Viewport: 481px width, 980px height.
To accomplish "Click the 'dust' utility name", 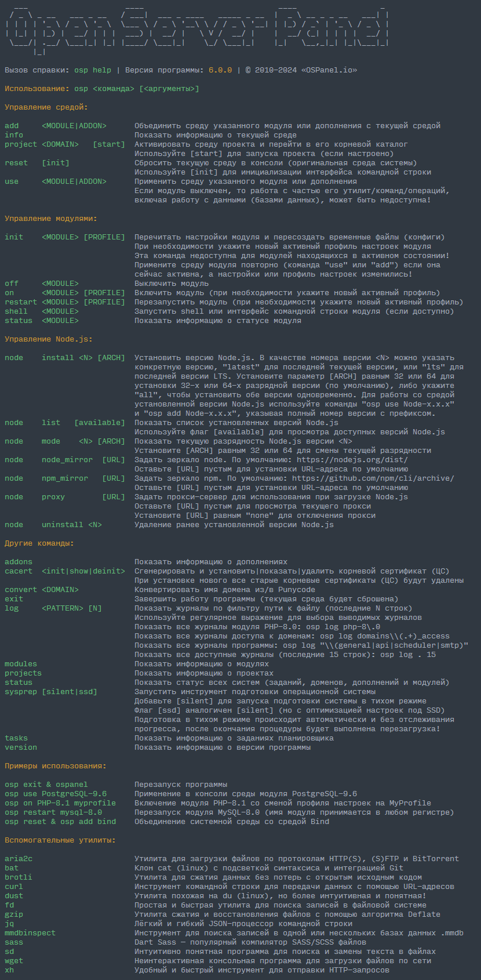I will (14, 896).
